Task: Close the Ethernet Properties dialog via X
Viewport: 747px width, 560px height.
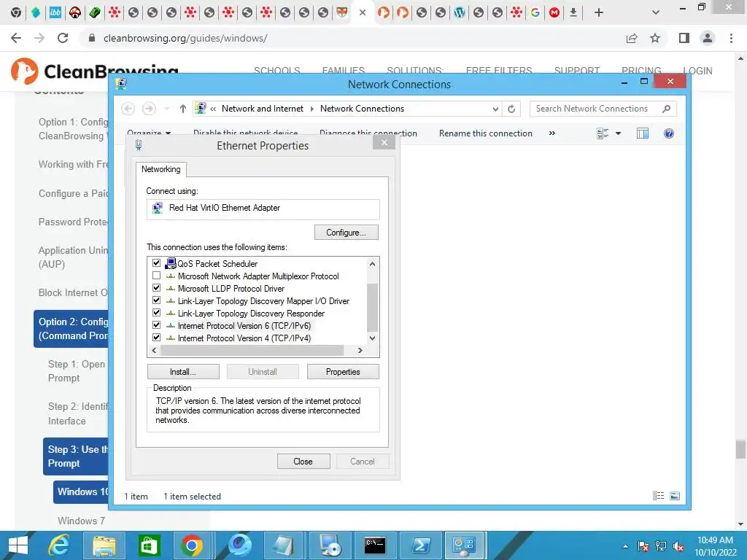Action: tap(384, 142)
